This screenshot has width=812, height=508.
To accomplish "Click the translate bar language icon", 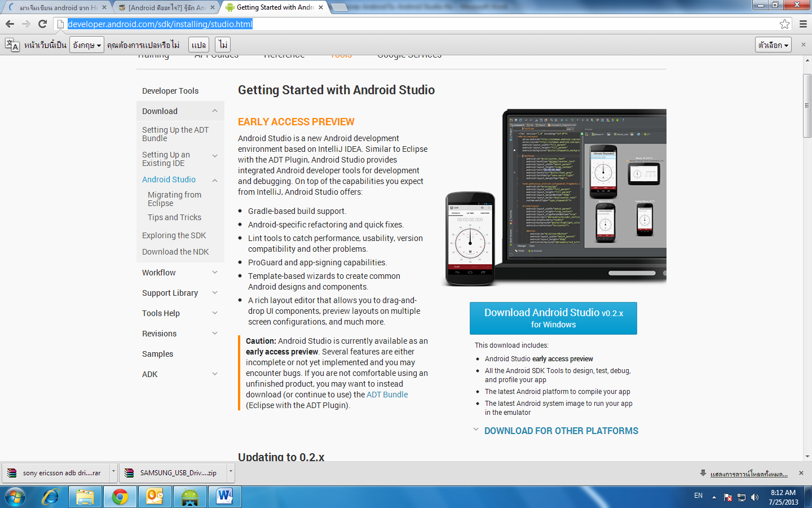I will click(x=12, y=45).
